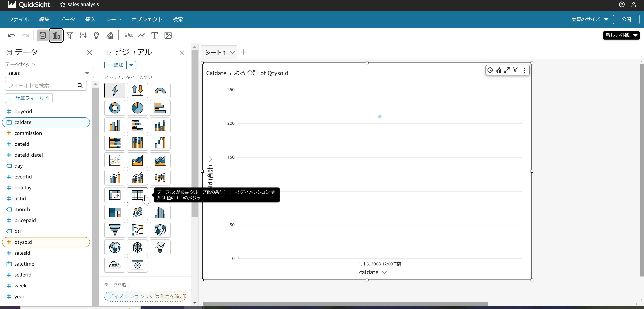644x309 pixels.
Task: Select the gauge chart visual type
Action: (x=160, y=90)
